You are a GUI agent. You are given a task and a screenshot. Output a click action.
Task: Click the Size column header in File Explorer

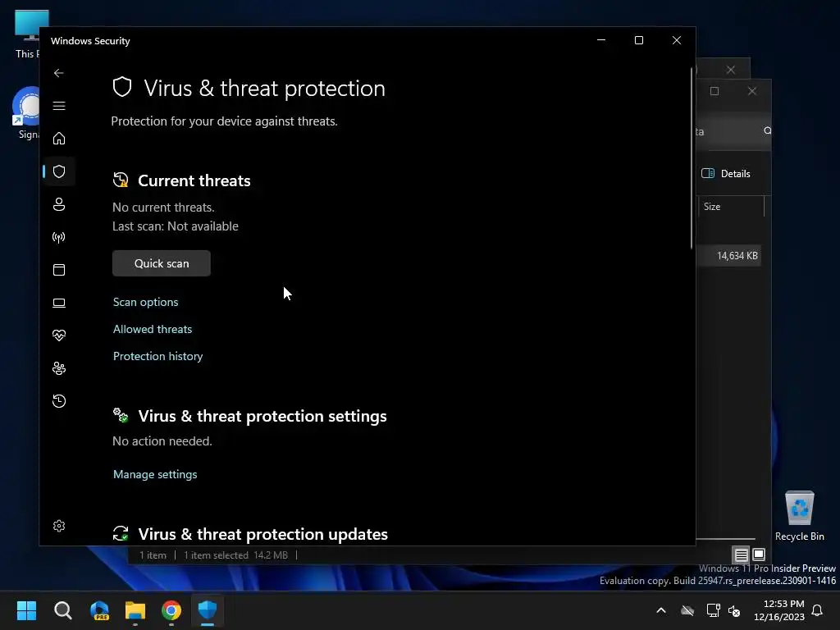click(x=731, y=206)
